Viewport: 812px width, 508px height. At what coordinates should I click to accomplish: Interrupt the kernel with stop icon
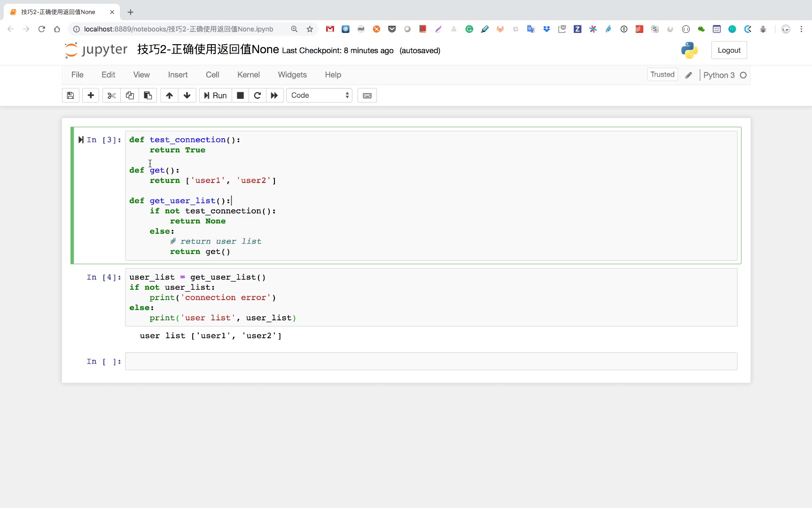click(240, 95)
